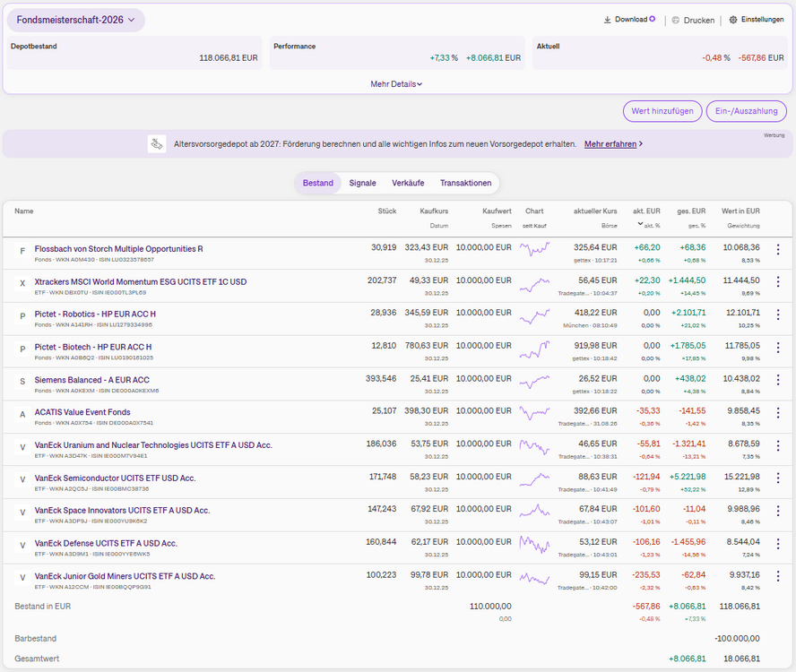Viewport: 796px width, 672px height.
Task: Open three-dot menu for Xtrackers MSCI World
Action: tap(778, 281)
